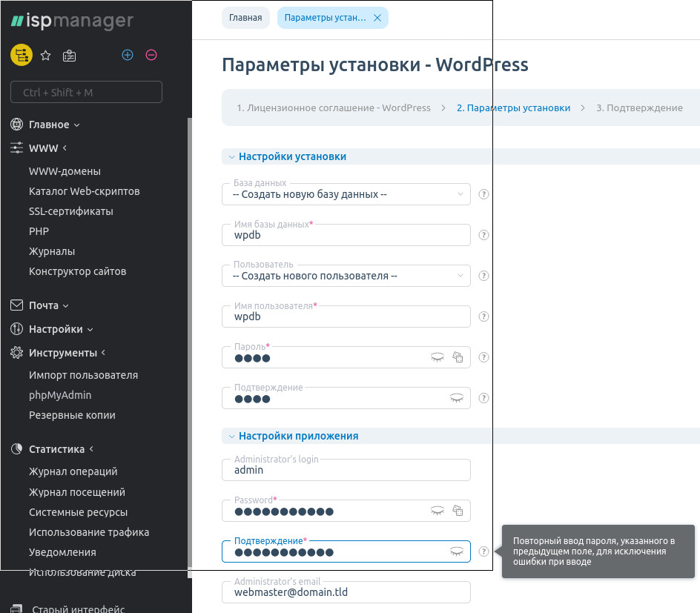700x613 pixels.
Task: Show the database Пароль via eye icon
Action: pos(437,357)
